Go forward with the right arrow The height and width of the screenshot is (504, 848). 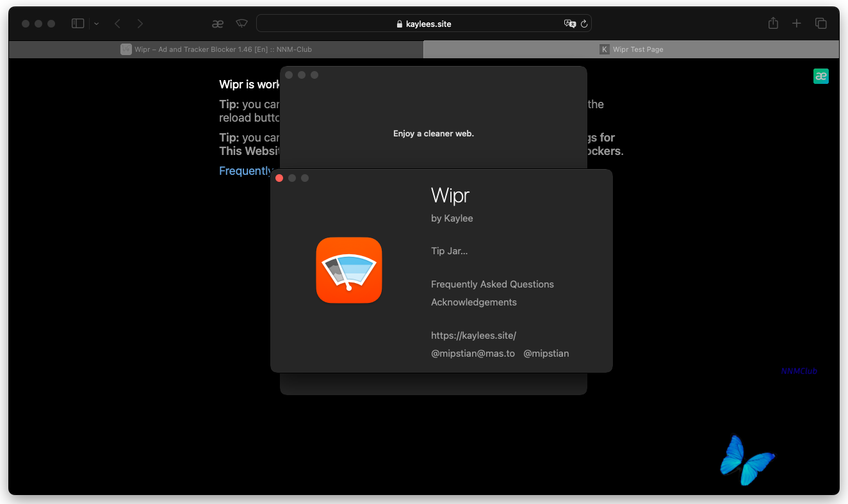pos(140,24)
